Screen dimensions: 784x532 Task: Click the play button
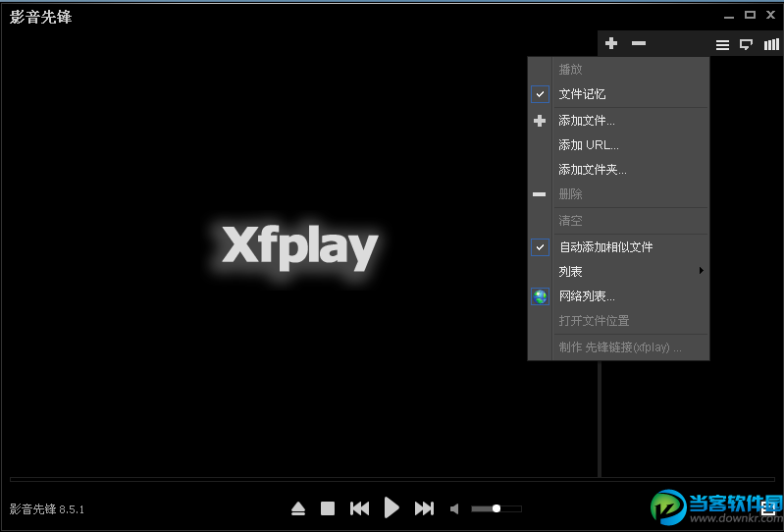392,508
